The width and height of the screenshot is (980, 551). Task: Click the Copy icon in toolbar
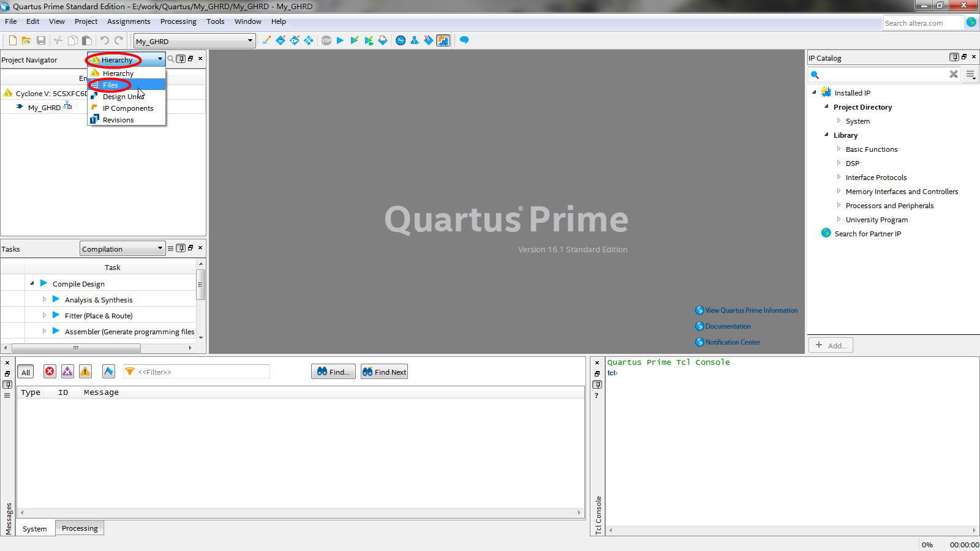coord(72,40)
